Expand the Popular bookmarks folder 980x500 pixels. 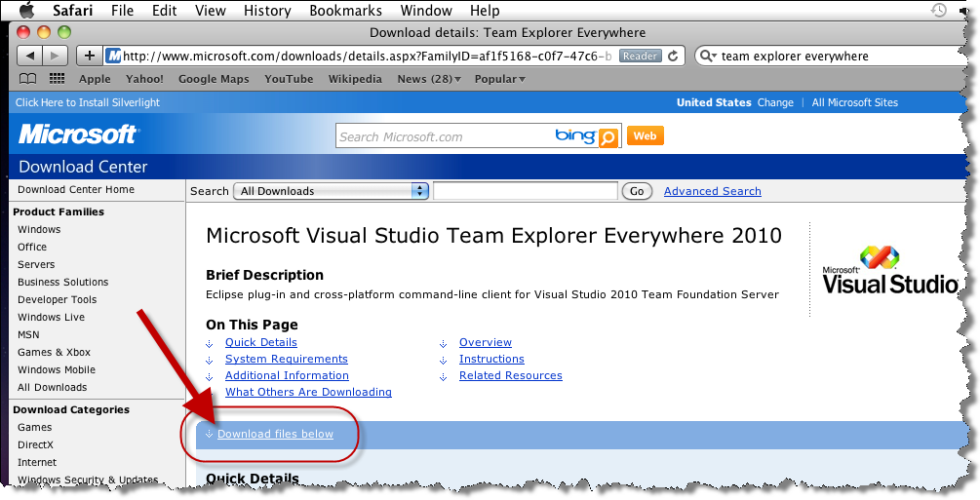[x=500, y=79]
